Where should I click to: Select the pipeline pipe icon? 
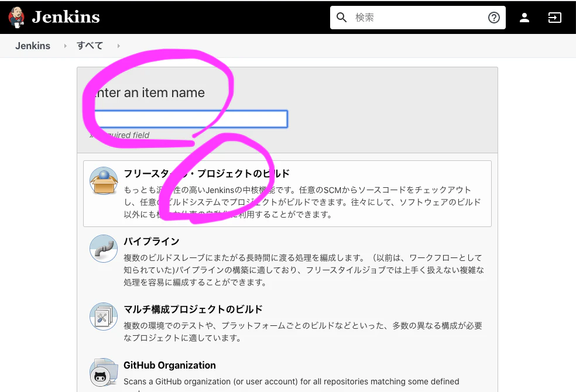point(104,249)
